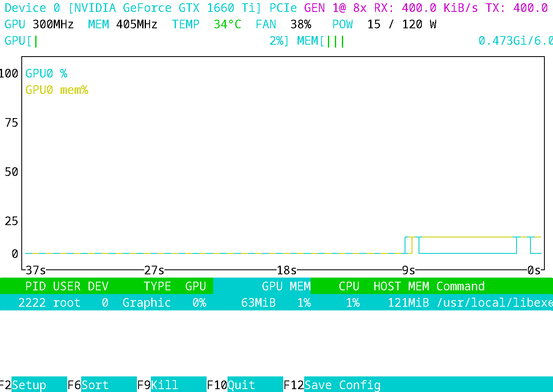The width and height of the screenshot is (553, 392).
Task: Click the CPU column header
Action: tap(349, 286)
